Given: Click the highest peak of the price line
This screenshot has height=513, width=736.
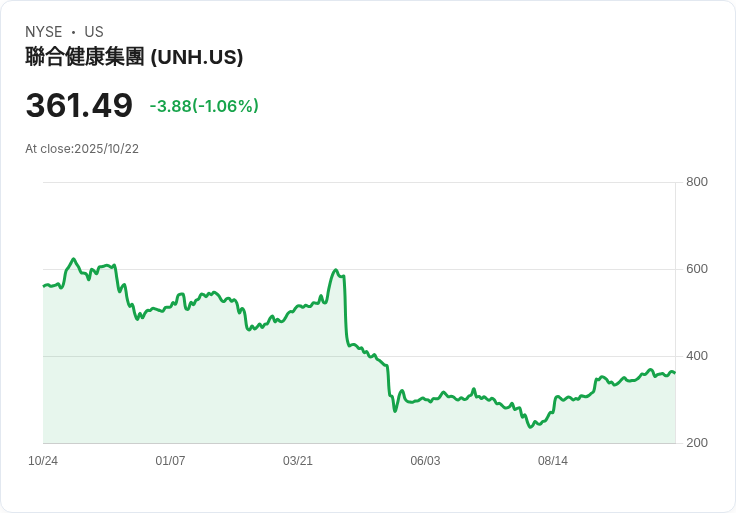Looking at the screenshot, I should [x=74, y=259].
